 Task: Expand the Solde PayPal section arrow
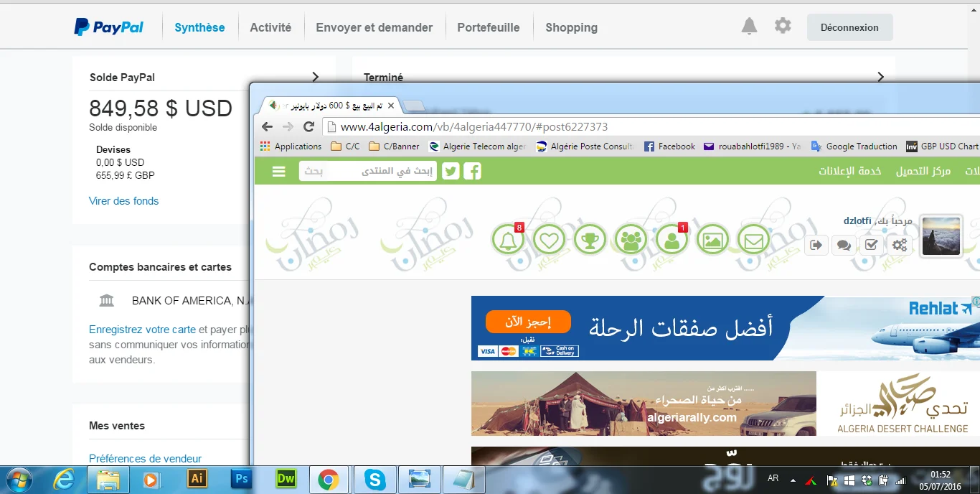(x=315, y=77)
